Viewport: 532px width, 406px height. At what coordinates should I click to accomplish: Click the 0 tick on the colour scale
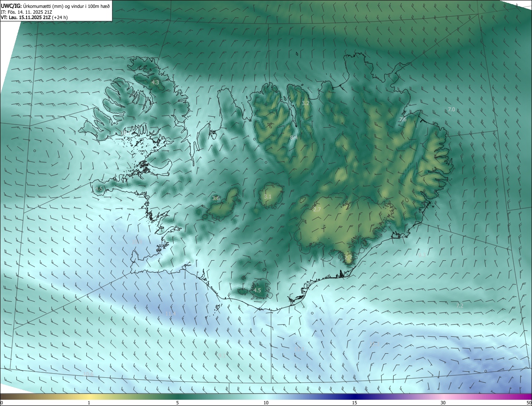[2, 403]
